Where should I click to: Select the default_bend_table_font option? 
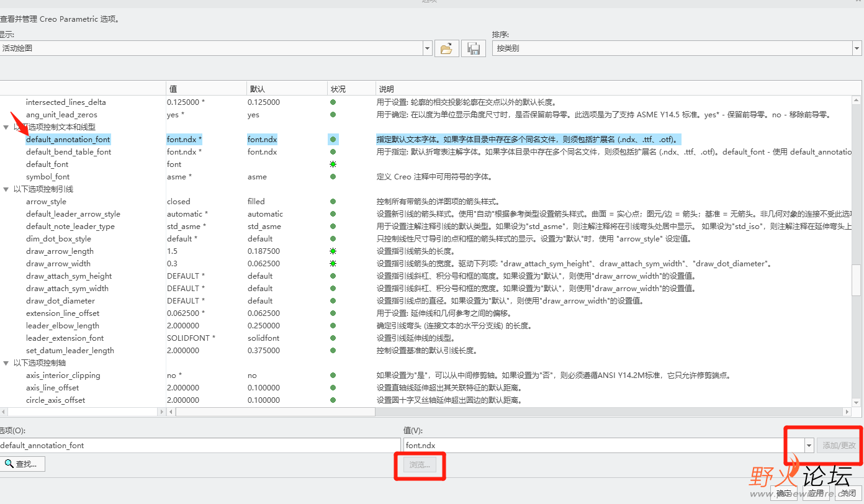68,151
